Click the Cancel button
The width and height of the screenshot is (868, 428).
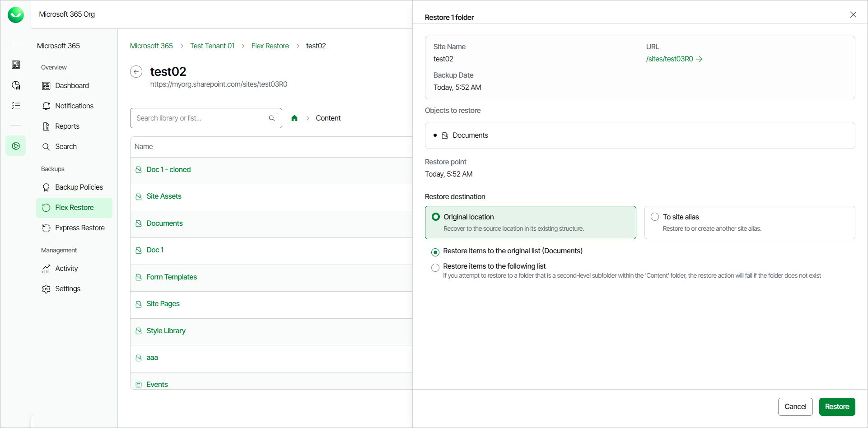point(795,406)
